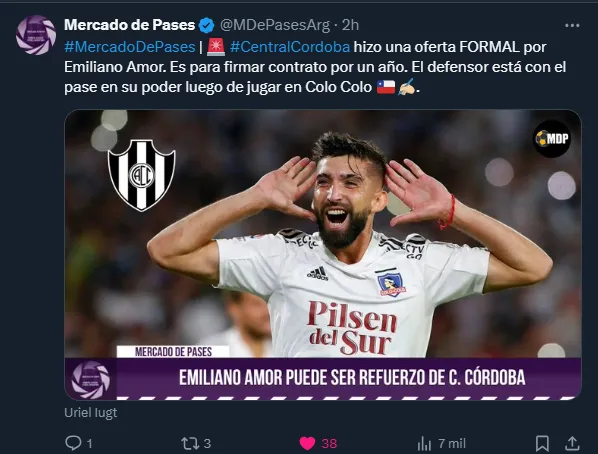This screenshot has width=598, height=454.
Task: Toggle the pink heart like button
Action: coord(307,443)
